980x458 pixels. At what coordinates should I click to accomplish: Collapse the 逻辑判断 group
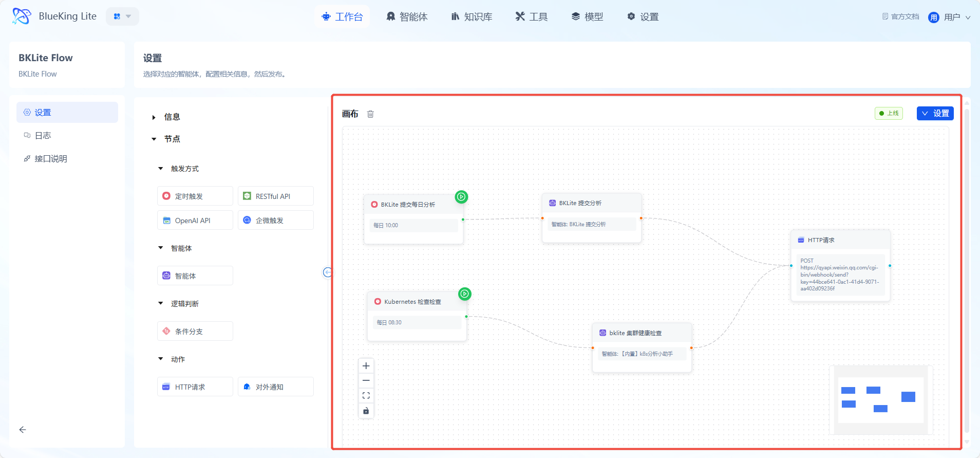(x=161, y=303)
